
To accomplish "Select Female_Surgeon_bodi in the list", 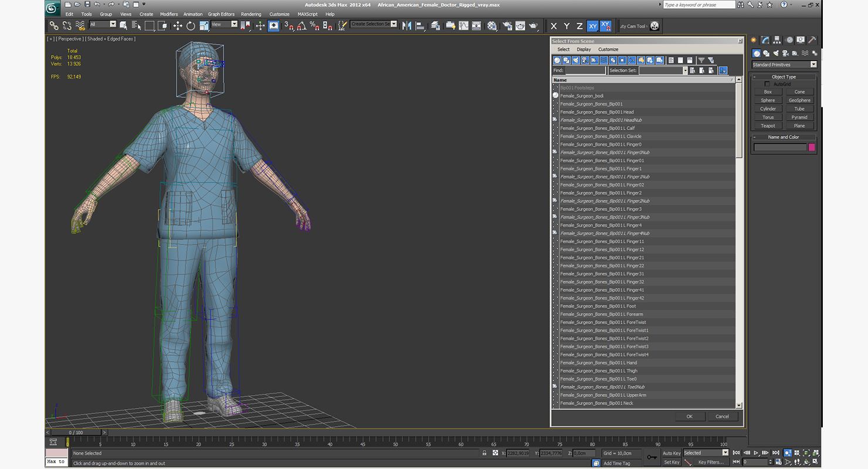I will click(581, 96).
